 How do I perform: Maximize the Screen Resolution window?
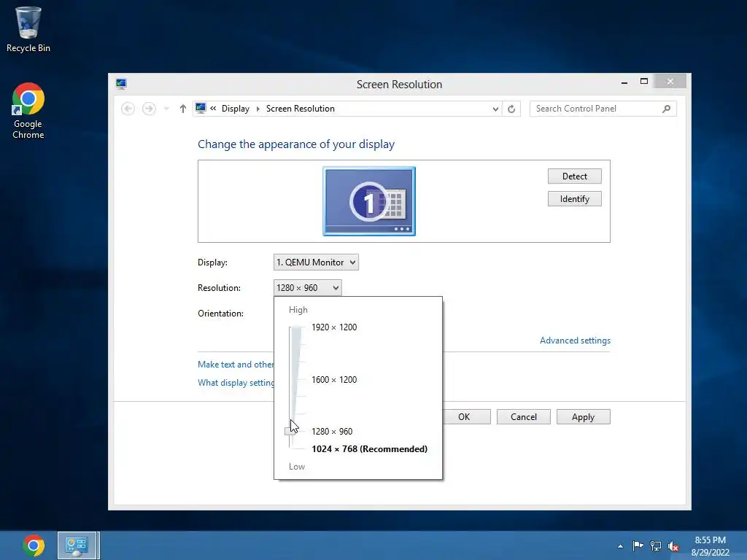(643, 82)
